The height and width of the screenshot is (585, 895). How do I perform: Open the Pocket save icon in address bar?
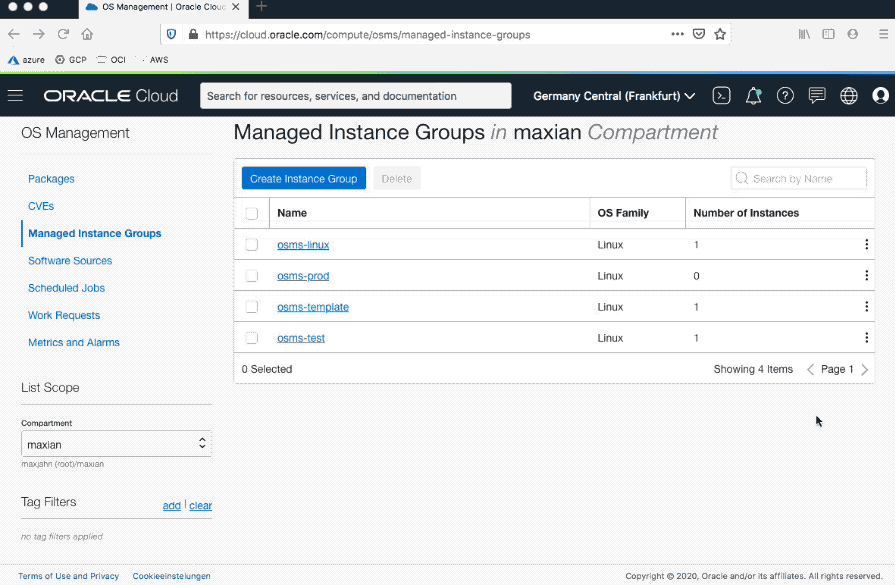699,34
